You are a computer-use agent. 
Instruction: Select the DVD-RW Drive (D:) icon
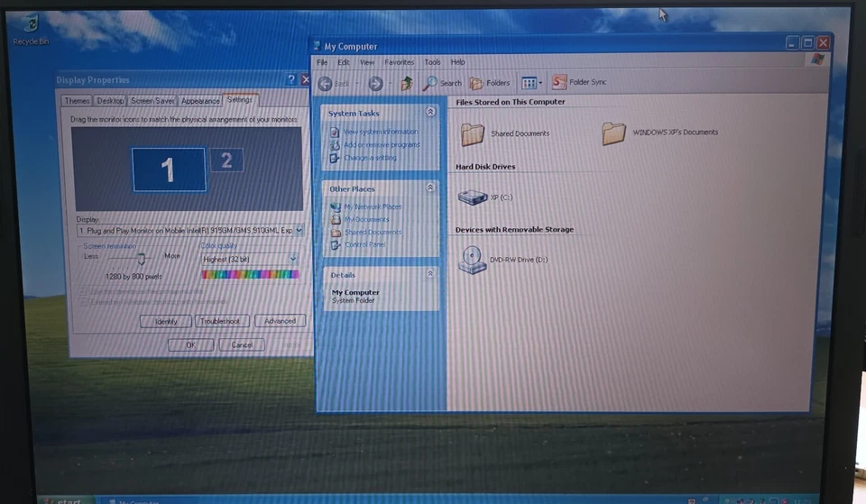[x=472, y=260]
